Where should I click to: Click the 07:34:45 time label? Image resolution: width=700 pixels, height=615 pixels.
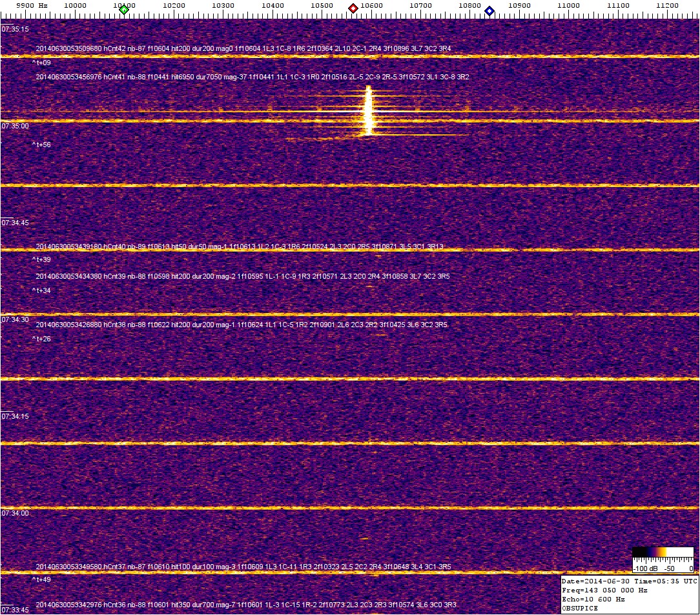[15, 223]
